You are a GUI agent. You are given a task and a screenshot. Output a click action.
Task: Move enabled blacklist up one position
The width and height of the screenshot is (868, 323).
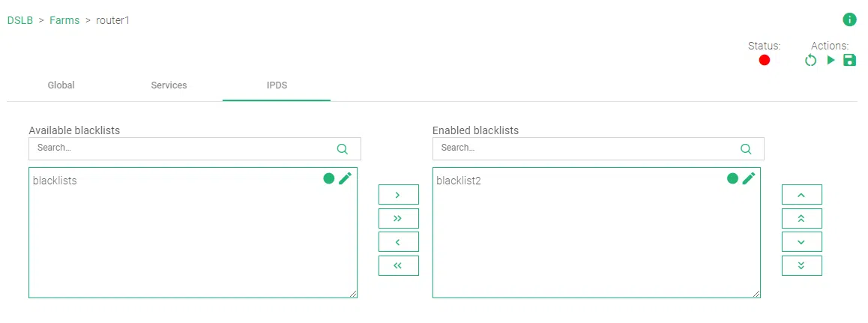(801, 195)
